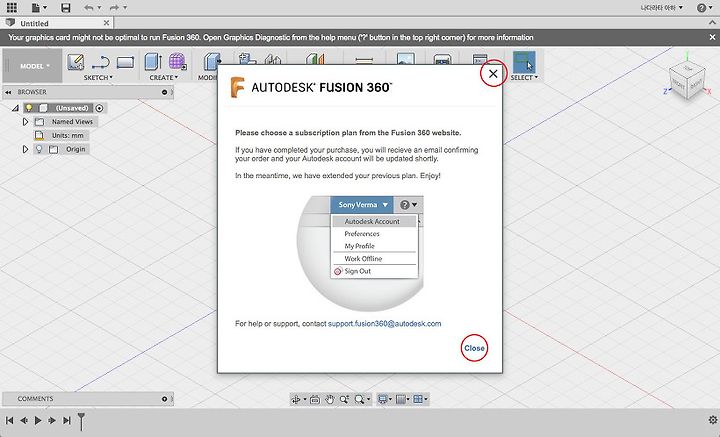Click the Zoom Window fit icon
The height and width of the screenshot is (437, 720).
[360, 399]
